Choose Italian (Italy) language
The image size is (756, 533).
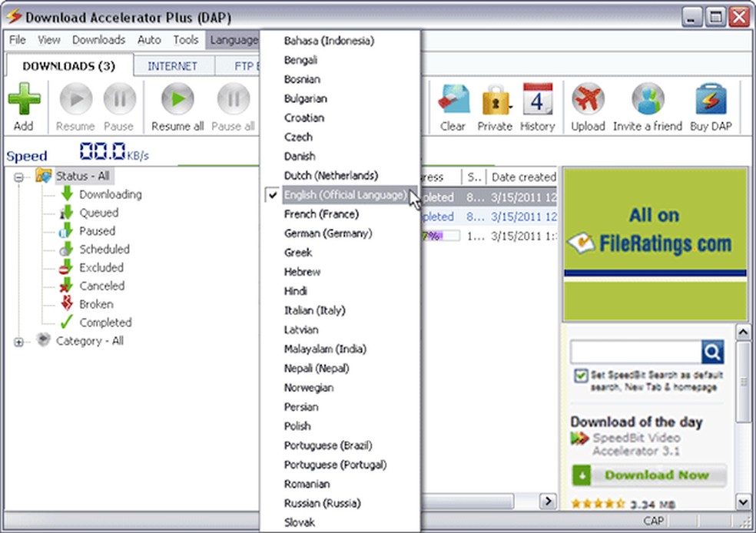pyautogui.click(x=340, y=310)
